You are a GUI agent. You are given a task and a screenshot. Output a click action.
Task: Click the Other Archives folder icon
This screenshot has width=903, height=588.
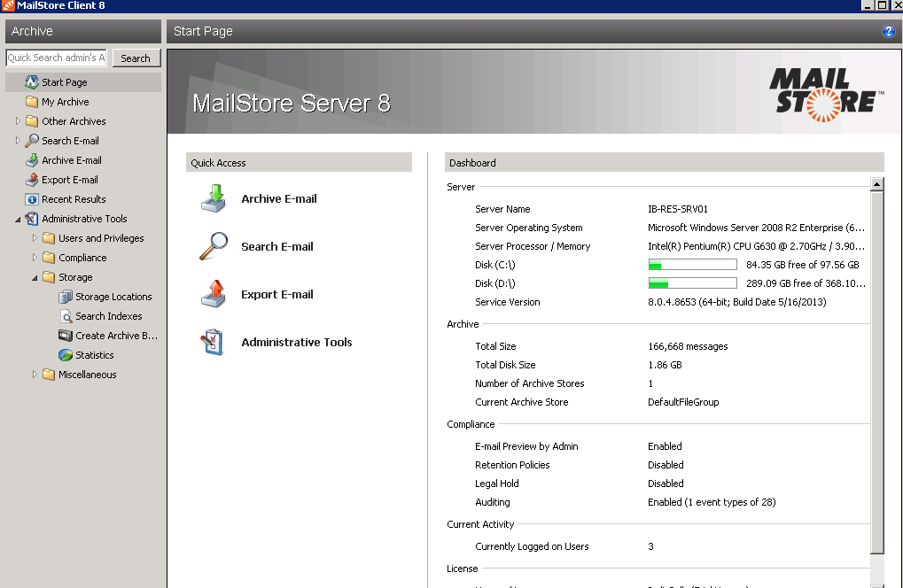point(32,121)
